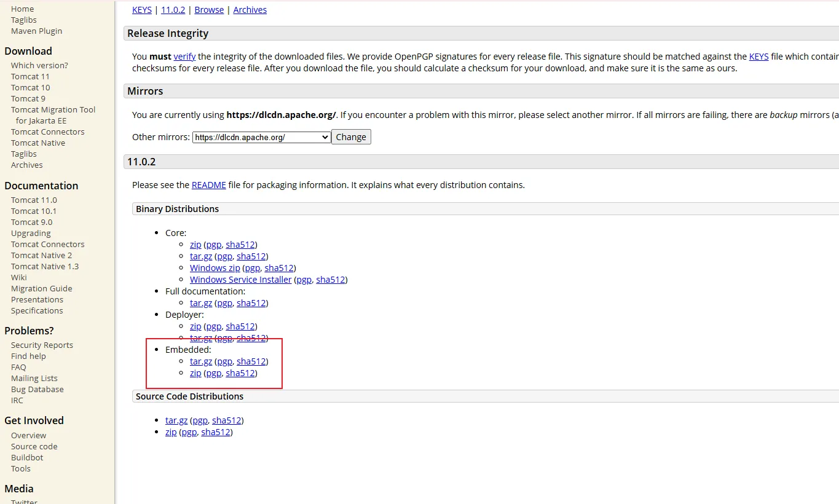Image resolution: width=839 pixels, height=504 pixels.
Task: Open the mirror selection dropdown
Action: pos(261,137)
